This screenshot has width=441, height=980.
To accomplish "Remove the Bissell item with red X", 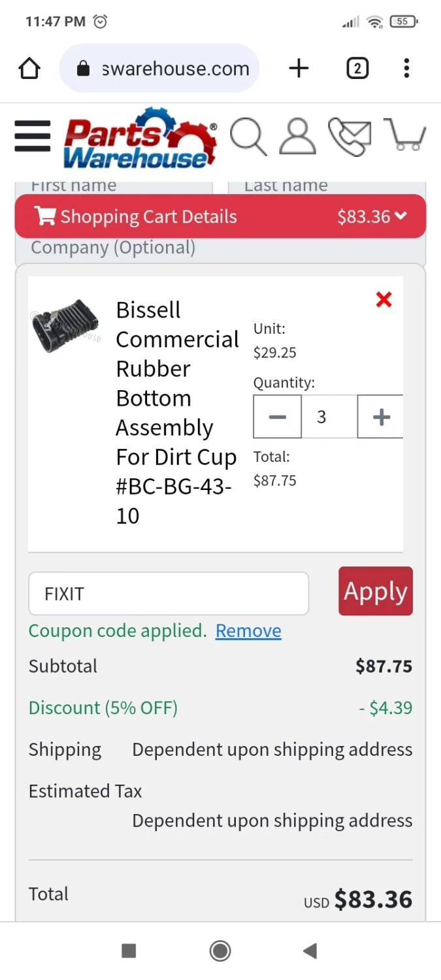I will 384,300.
